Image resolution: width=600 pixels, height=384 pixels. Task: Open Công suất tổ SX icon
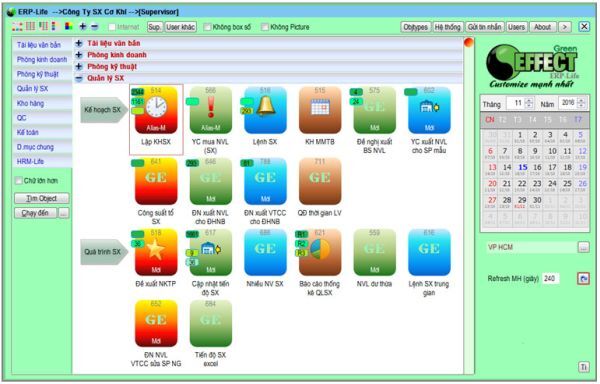(156, 181)
